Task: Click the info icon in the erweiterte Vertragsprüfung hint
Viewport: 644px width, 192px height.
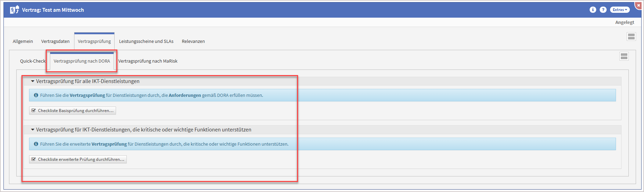Action: pos(36,144)
